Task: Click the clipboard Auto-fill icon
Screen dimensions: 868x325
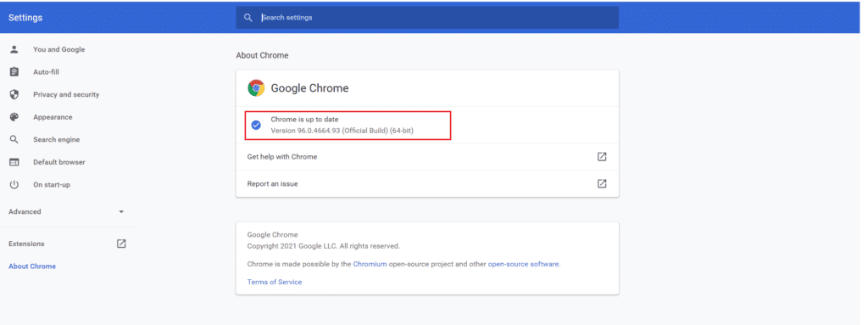Action: click(x=14, y=72)
